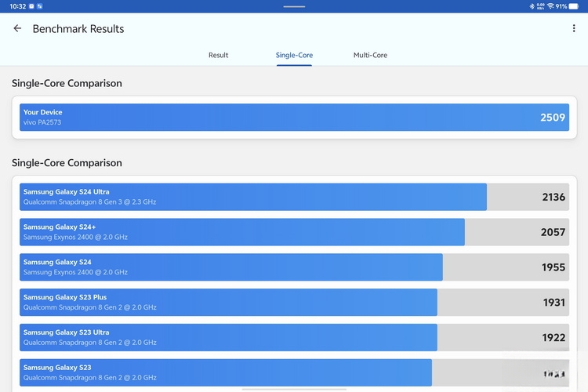This screenshot has width=588, height=392.
Task: Select the Samsung Galaxy S23 Ultra row
Action: (x=294, y=338)
